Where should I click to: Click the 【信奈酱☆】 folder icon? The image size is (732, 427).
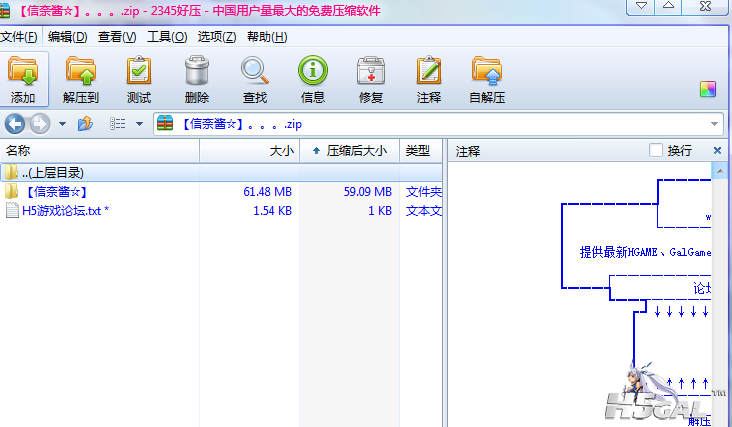point(11,191)
